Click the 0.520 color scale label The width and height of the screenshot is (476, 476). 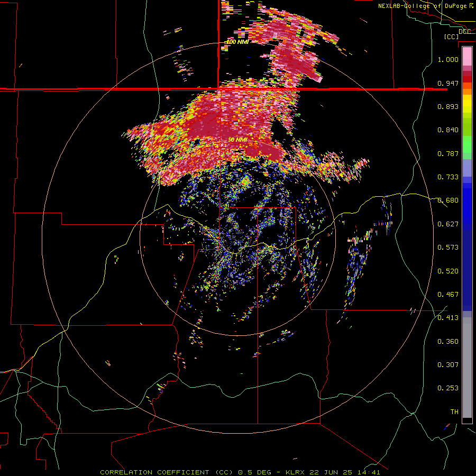[x=448, y=271]
